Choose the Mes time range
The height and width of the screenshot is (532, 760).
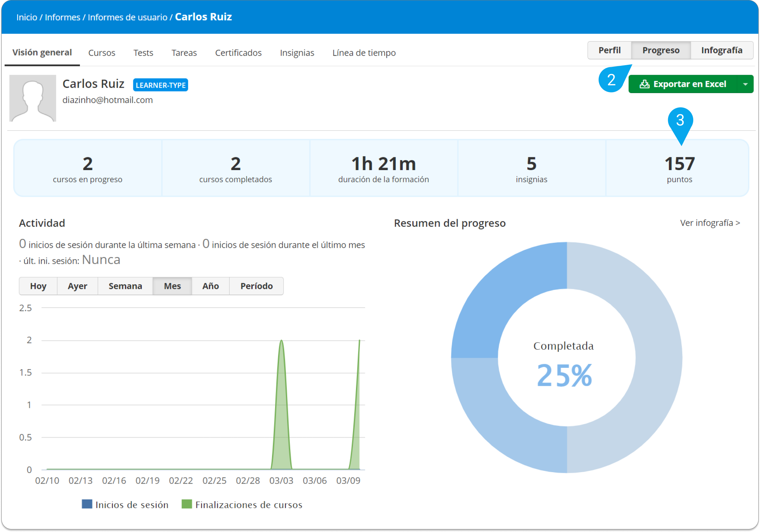(172, 286)
